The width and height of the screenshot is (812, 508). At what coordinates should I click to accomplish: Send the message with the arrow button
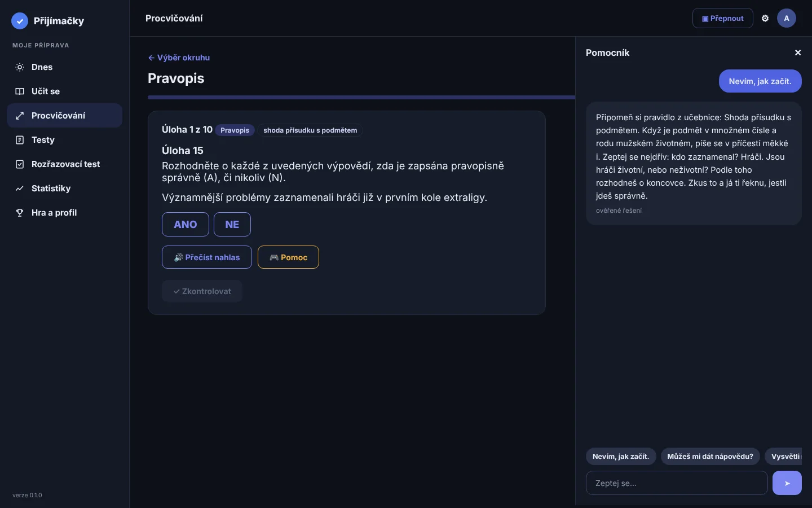pyautogui.click(x=787, y=483)
